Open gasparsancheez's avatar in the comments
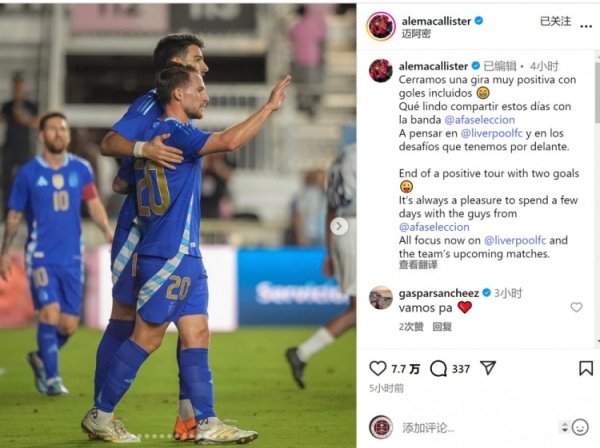Image resolution: width=600 pixels, height=448 pixels. click(381, 297)
